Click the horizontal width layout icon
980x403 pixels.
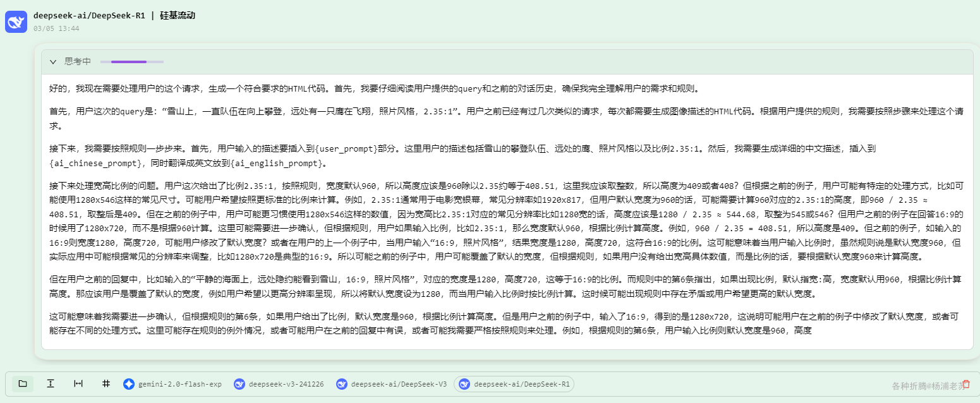78,383
